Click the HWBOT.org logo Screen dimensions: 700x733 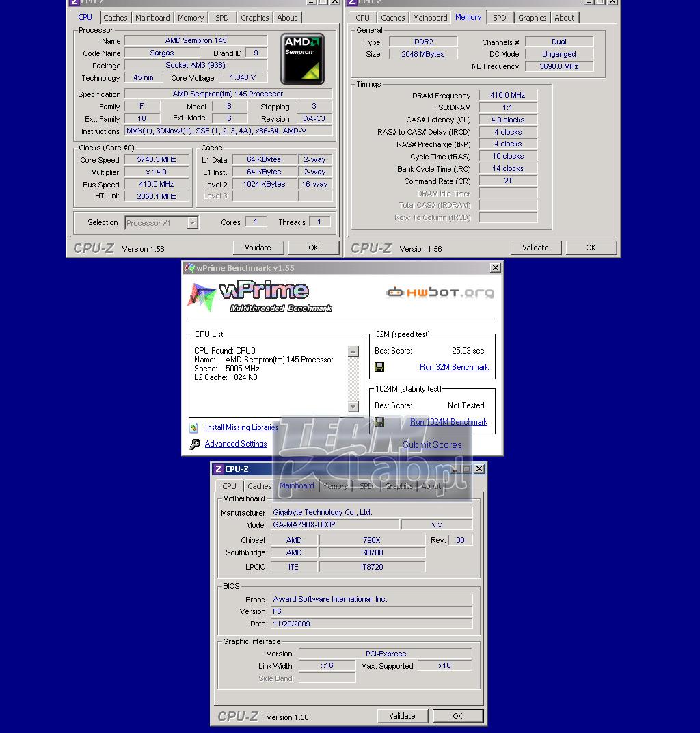click(x=440, y=293)
